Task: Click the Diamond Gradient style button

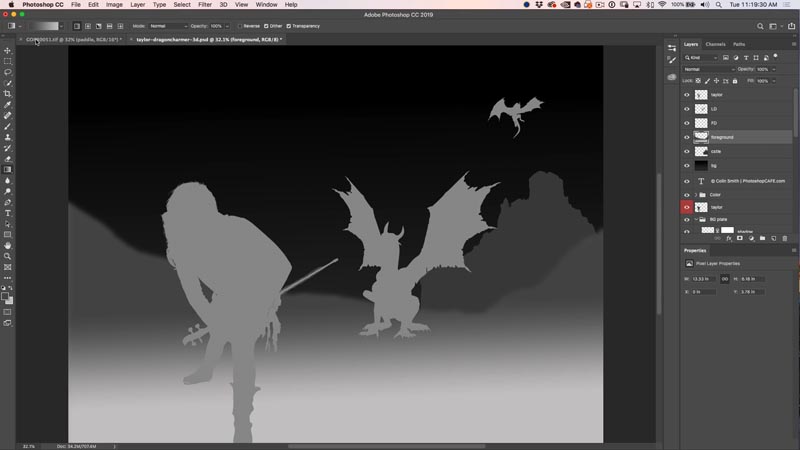Action: pos(120,26)
